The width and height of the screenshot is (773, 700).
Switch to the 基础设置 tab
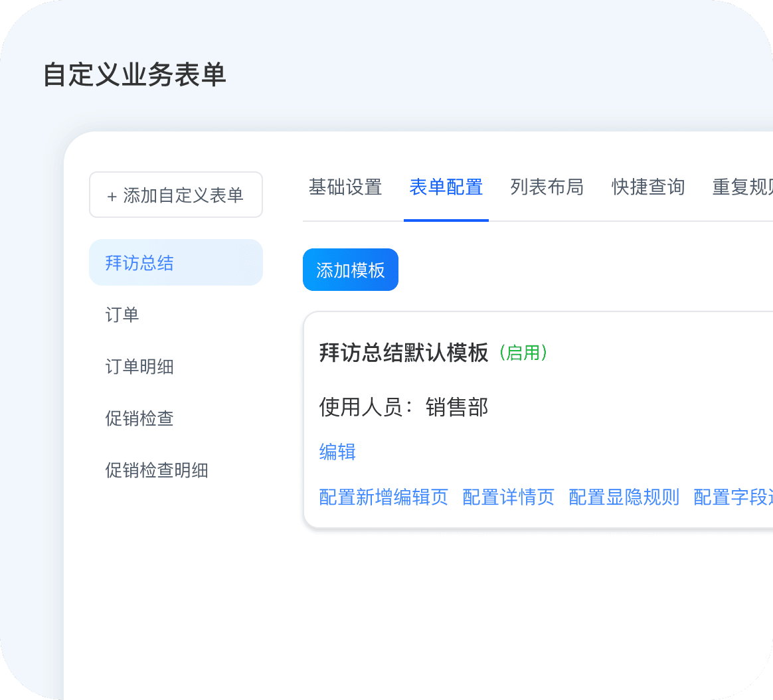345,187
